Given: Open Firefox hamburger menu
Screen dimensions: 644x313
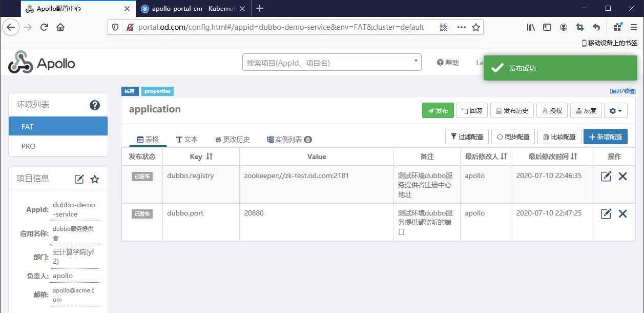Looking at the screenshot, I should (633, 27).
